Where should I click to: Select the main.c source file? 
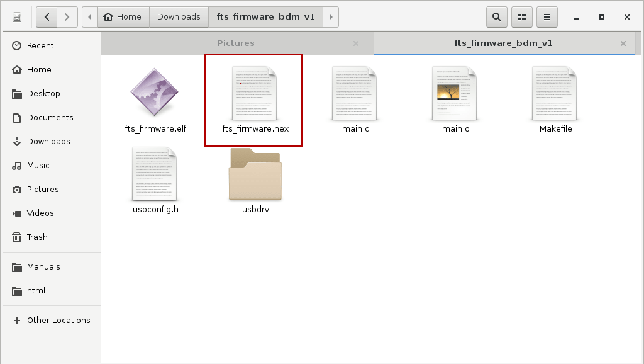[x=355, y=93]
